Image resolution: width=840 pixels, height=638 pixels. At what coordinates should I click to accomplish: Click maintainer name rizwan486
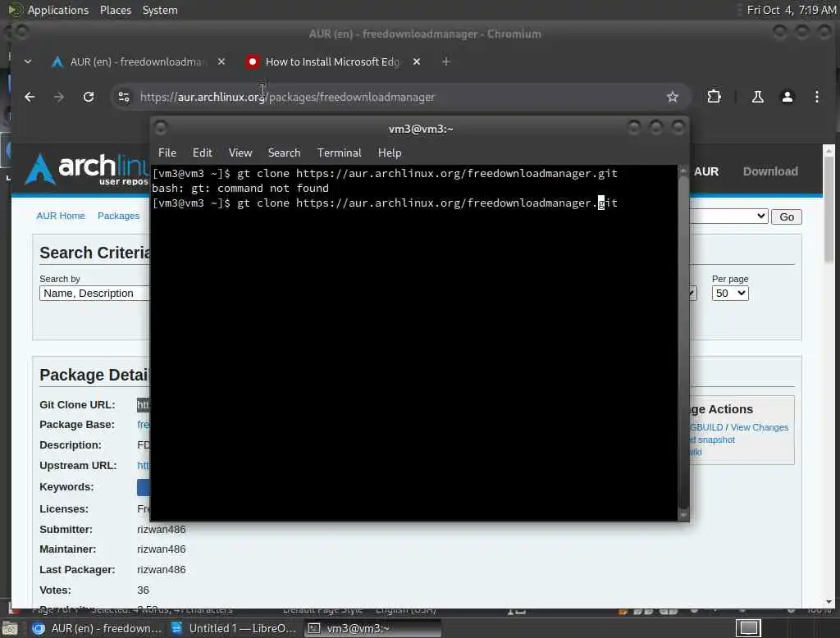tap(162, 549)
